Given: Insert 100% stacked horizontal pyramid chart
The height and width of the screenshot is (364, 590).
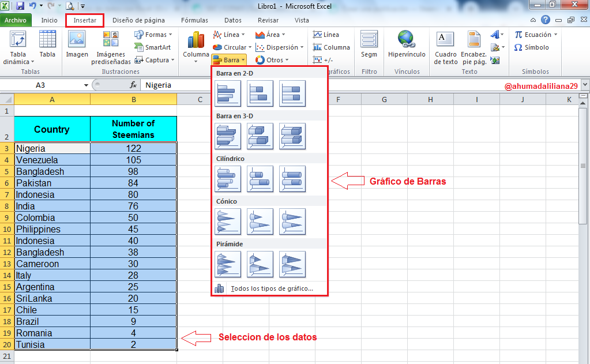Looking at the screenshot, I should tap(292, 264).
